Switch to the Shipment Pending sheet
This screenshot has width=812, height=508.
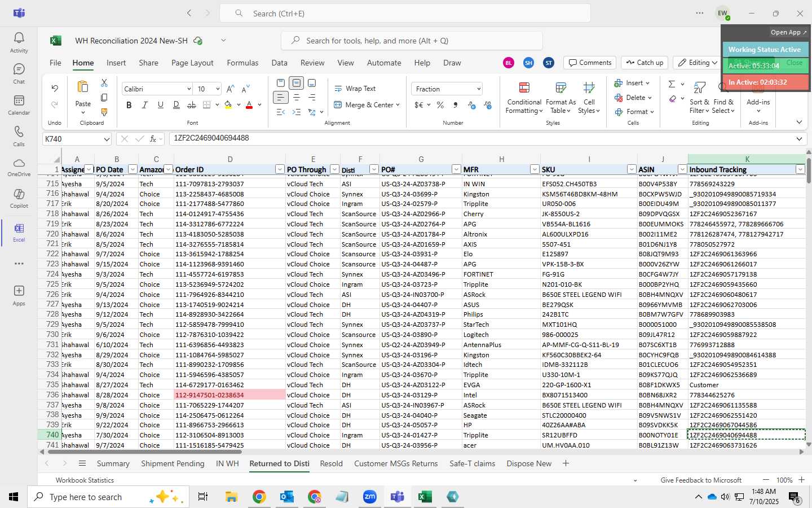click(x=173, y=463)
